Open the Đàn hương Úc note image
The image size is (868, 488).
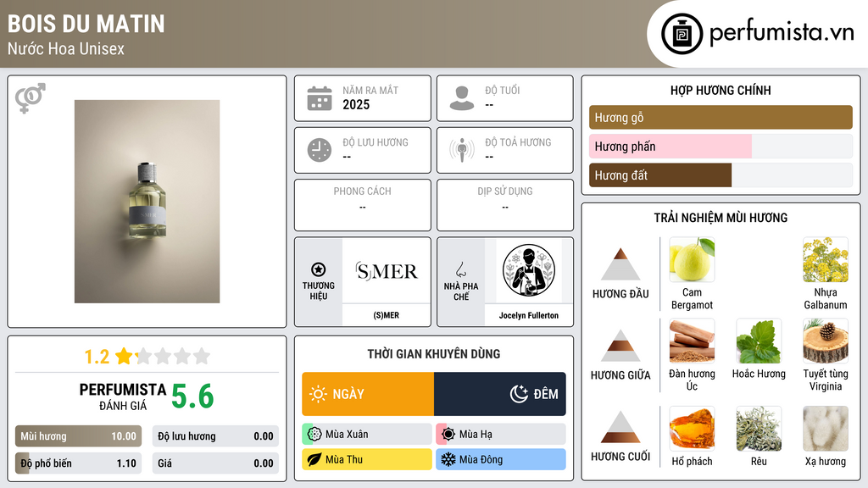pyautogui.click(x=692, y=341)
